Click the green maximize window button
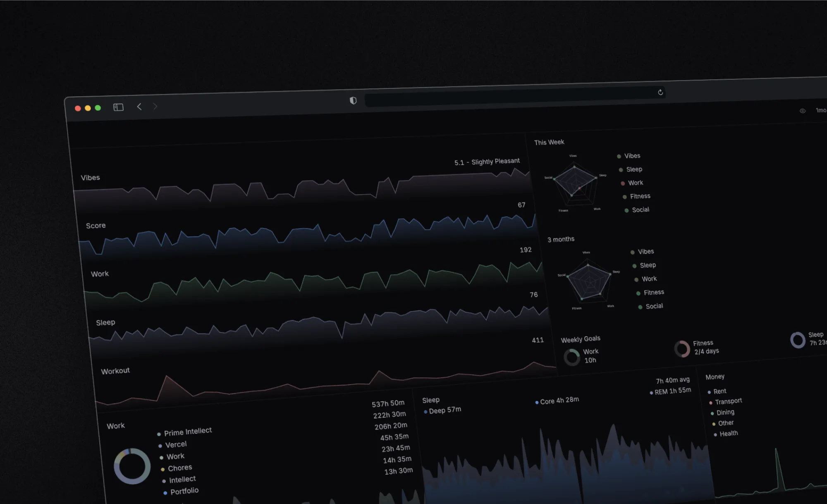The width and height of the screenshot is (827, 504). click(98, 108)
